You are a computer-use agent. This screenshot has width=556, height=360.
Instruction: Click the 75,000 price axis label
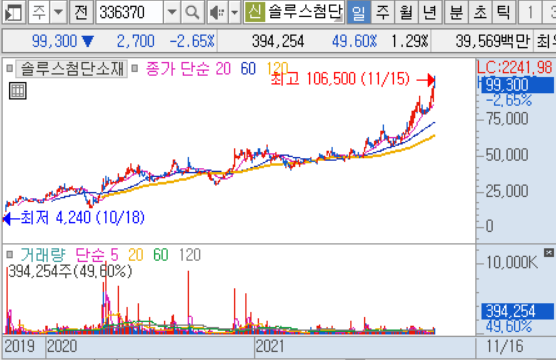[507, 118]
